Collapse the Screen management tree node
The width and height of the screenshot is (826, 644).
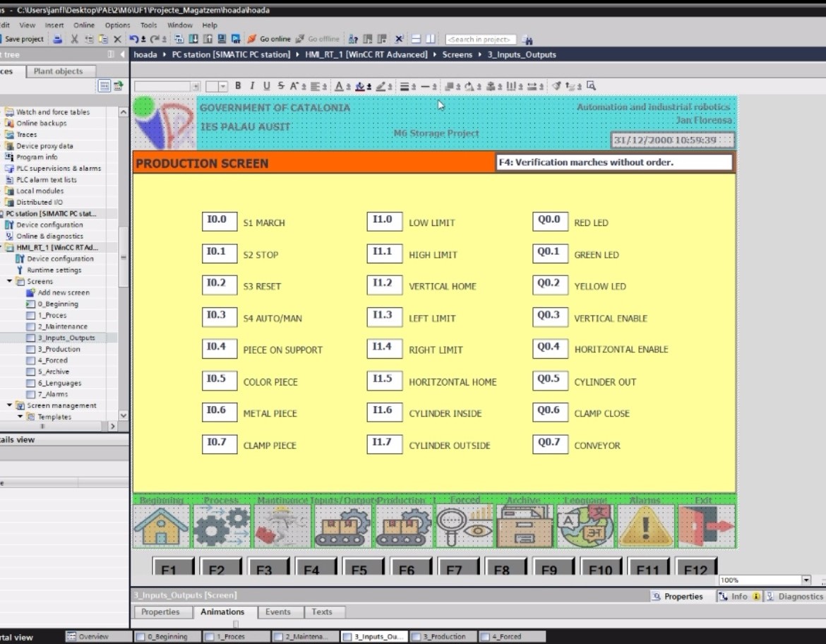(x=11, y=406)
